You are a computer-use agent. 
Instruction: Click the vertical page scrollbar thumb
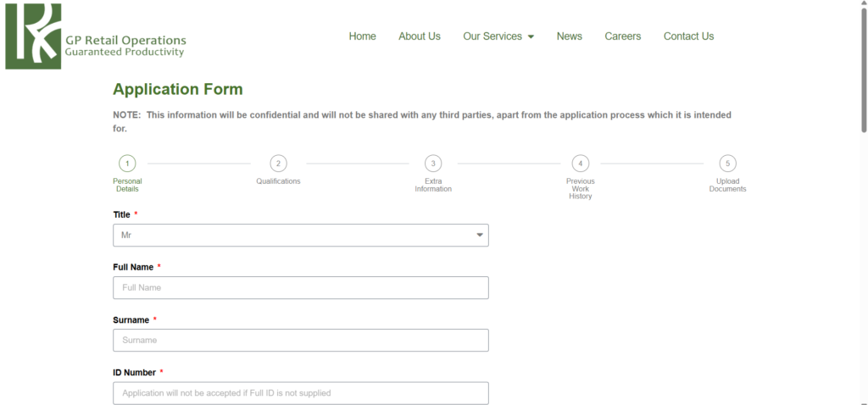[864, 68]
